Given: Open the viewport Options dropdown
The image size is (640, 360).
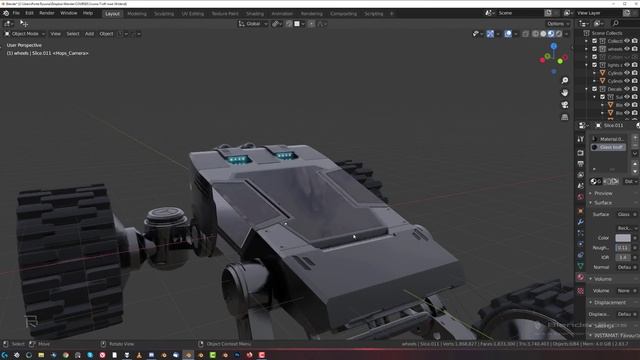Looking at the screenshot, I should 558,24.
